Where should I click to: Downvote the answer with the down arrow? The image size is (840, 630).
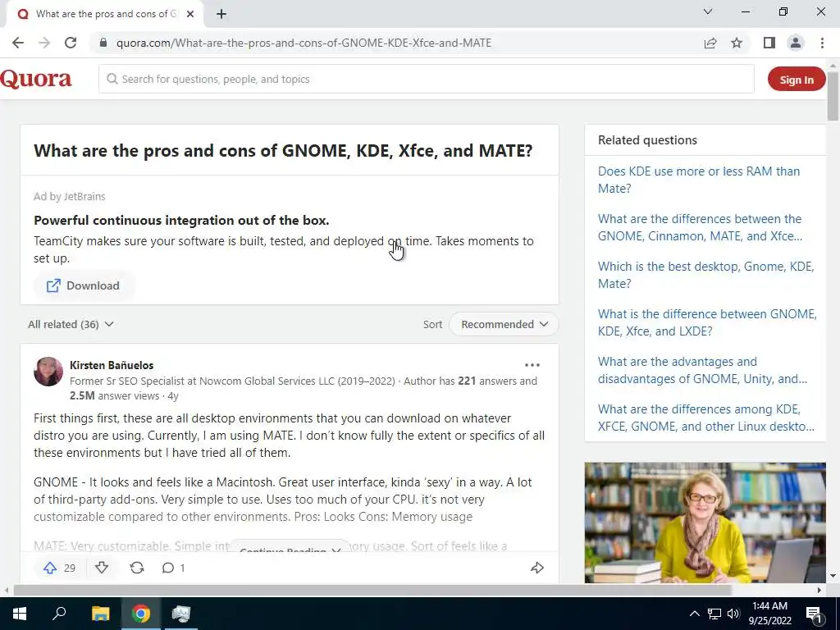(x=102, y=568)
